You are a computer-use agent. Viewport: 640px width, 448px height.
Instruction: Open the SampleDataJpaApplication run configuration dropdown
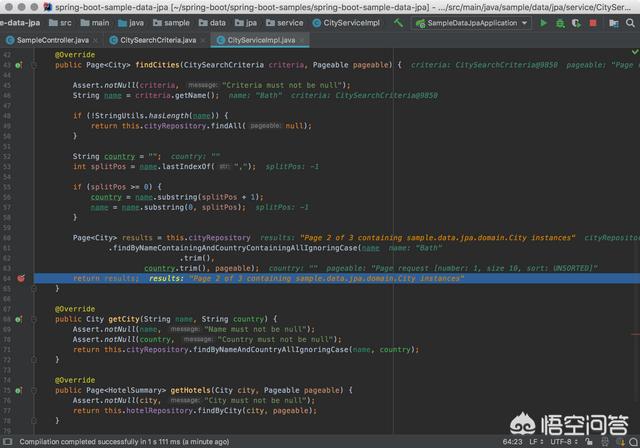(x=471, y=22)
